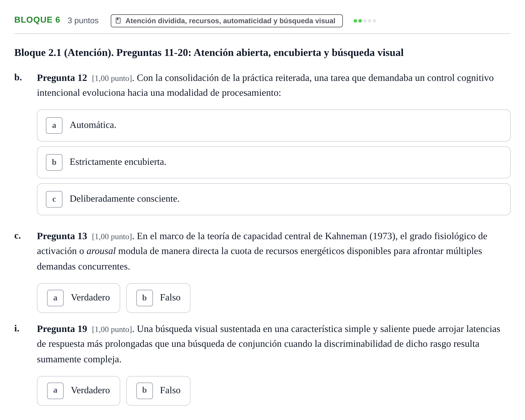Click the '[1,00 punto]' label of Pregunta 19
Image resolution: width=525 pixels, height=420 pixels.
point(112,330)
